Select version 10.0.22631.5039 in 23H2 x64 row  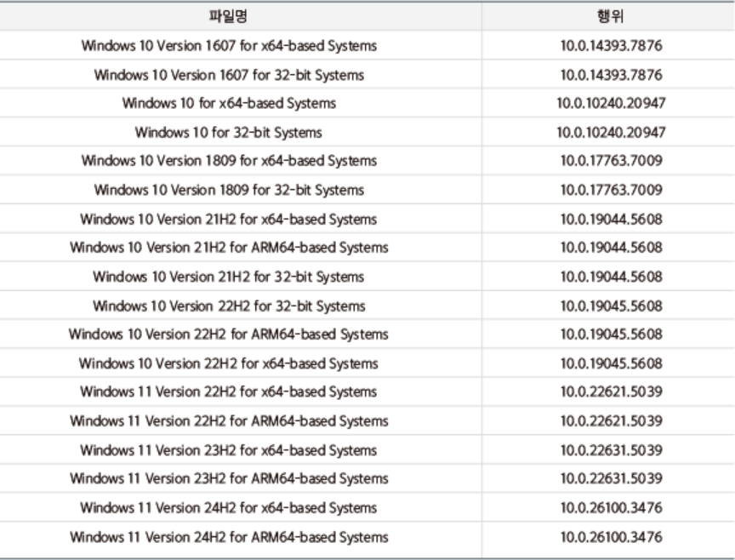tap(610, 450)
